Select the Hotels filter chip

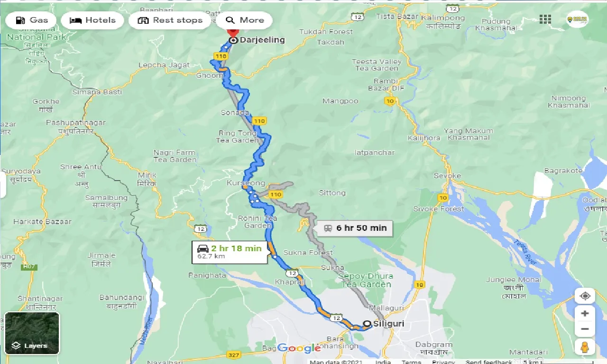[92, 20]
